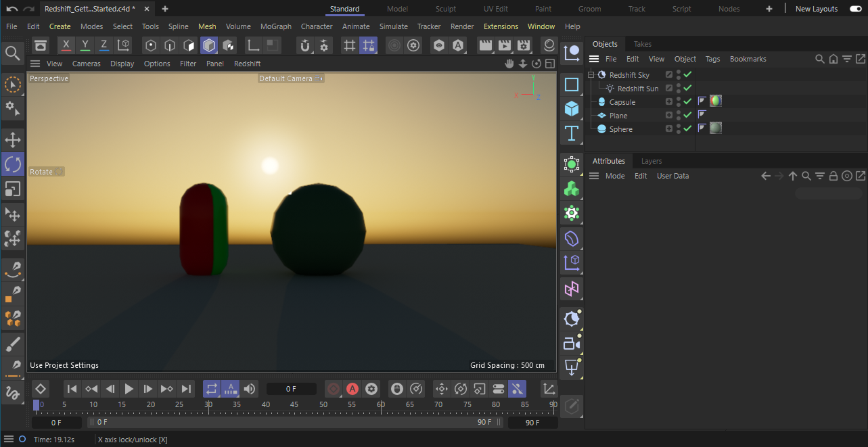Open the MoGraph menu
The image size is (868, 447).
275,26
